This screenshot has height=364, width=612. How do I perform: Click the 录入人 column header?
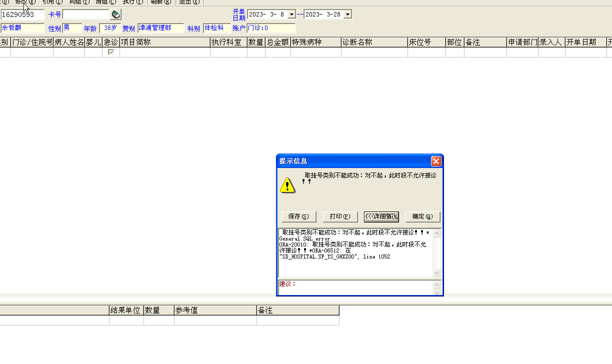point(551,42)
